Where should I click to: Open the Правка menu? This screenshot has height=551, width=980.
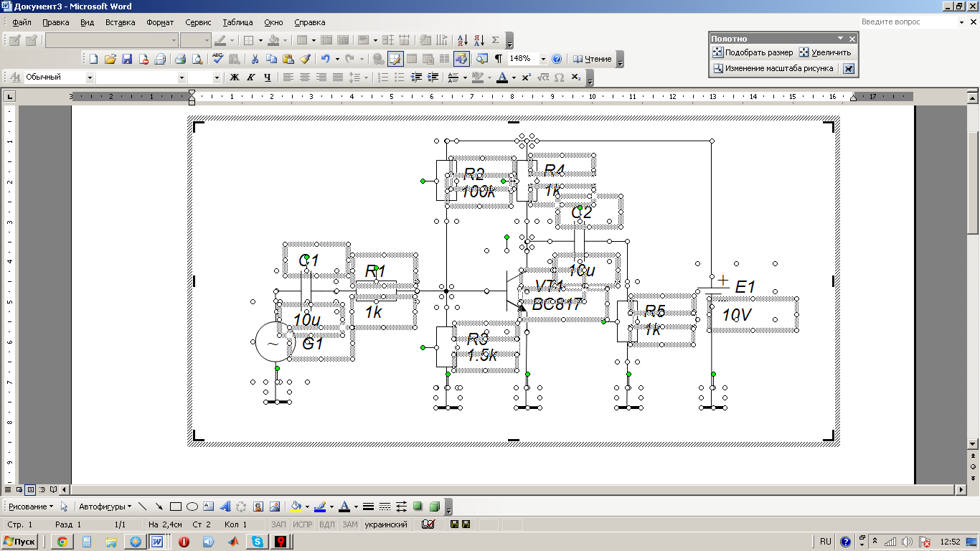click(x=55, y=22)
